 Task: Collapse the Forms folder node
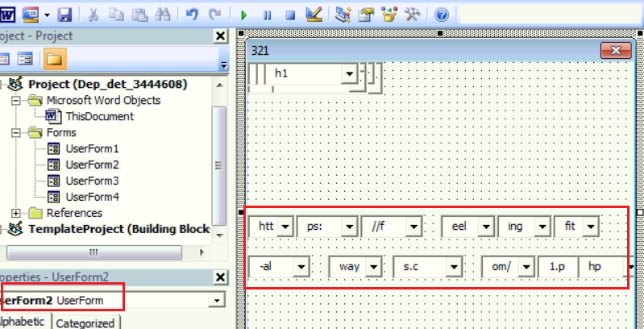coord(15,133)
